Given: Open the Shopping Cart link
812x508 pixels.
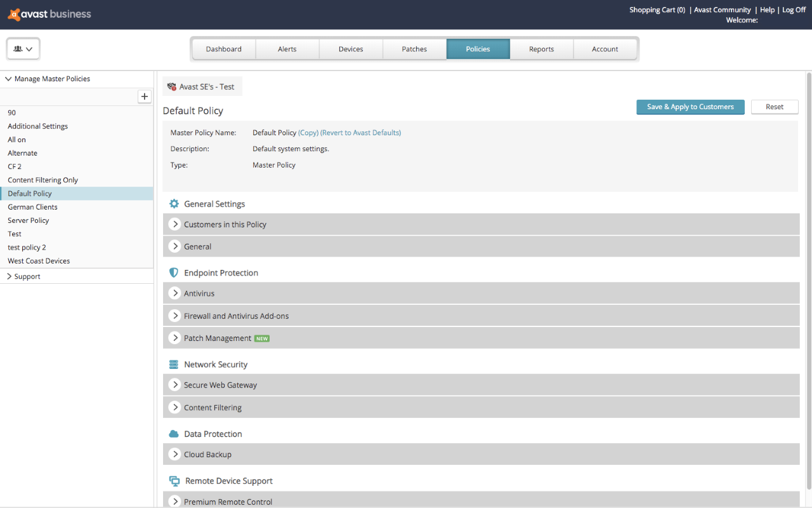Looking at the screenshot, I should (657, 10).
